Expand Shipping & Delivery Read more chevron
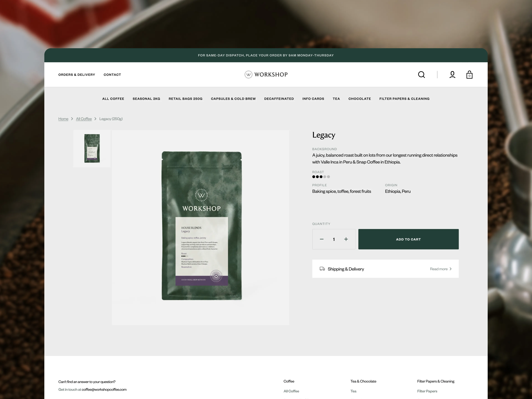 451,269
